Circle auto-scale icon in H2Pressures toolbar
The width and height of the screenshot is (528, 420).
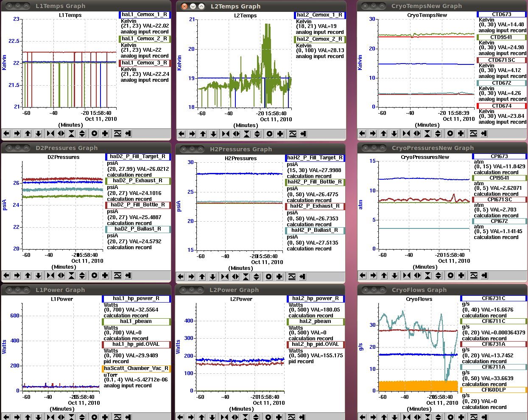[268, 277]
